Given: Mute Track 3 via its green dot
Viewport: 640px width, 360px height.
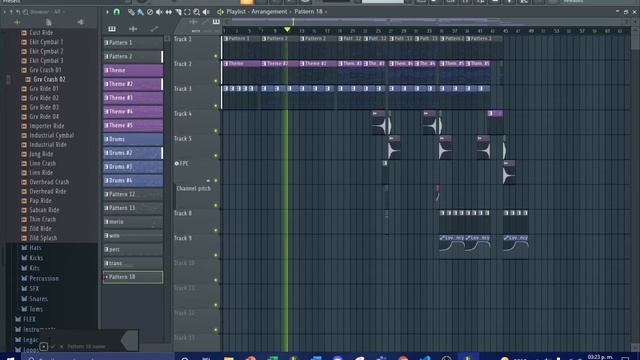Looking at the screenshot, I should point(216,106).
